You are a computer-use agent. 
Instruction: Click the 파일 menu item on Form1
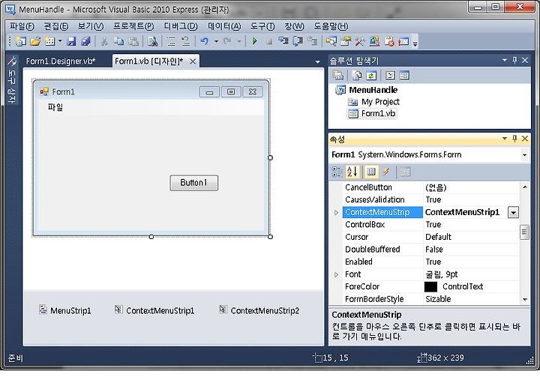[x=55, y=107]
